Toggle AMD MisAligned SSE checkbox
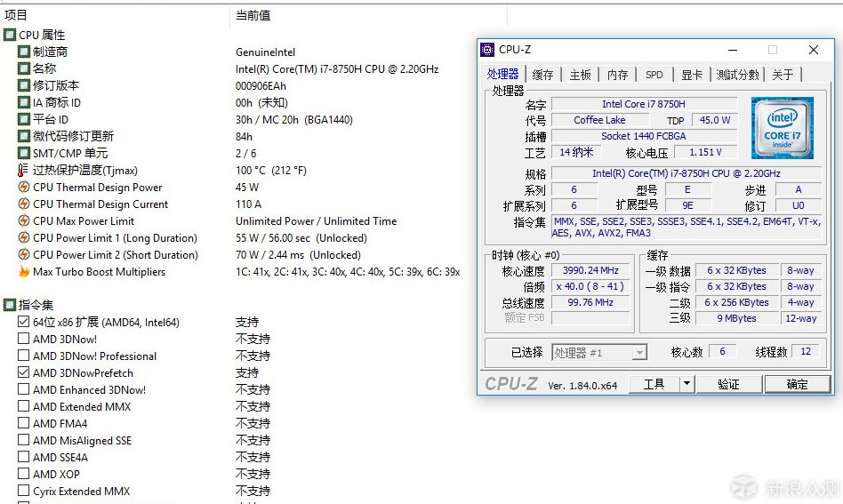843x504 pixels. [24, 439]
